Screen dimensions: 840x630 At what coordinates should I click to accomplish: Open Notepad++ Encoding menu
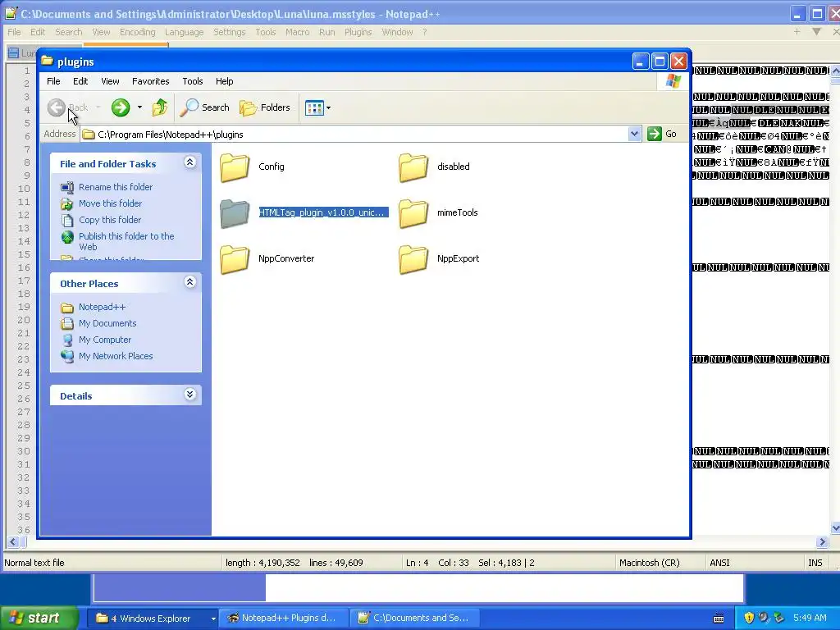pos(138,32)
